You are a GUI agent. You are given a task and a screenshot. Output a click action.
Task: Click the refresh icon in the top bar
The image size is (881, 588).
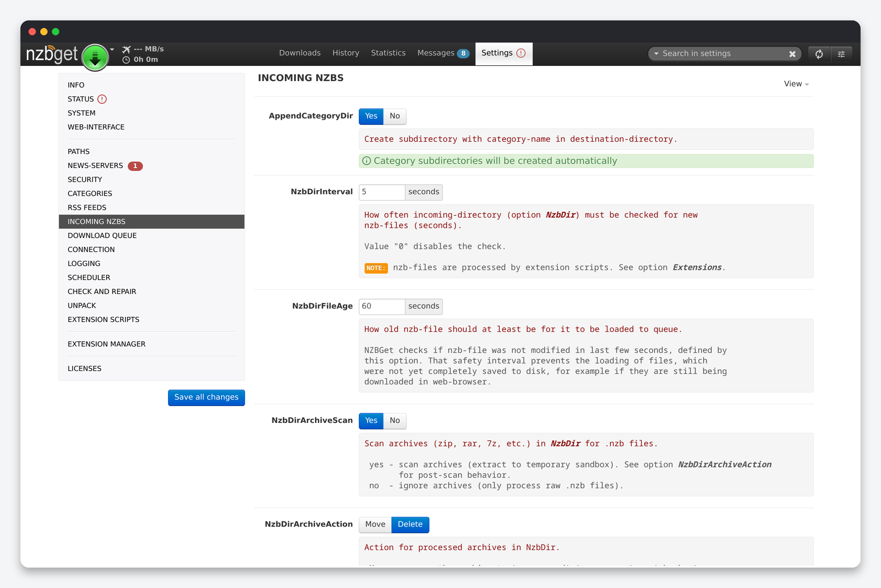coord(819,54)
